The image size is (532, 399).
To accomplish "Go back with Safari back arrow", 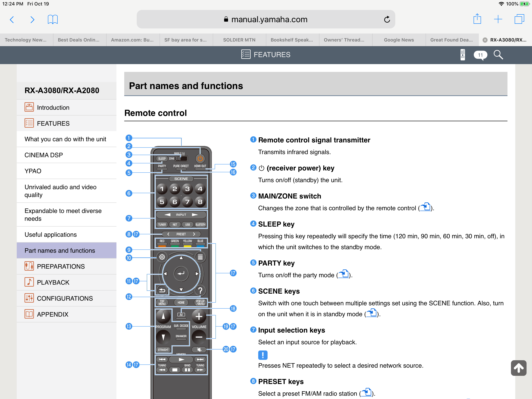I will pyautogui.click(x=12, y=19).
